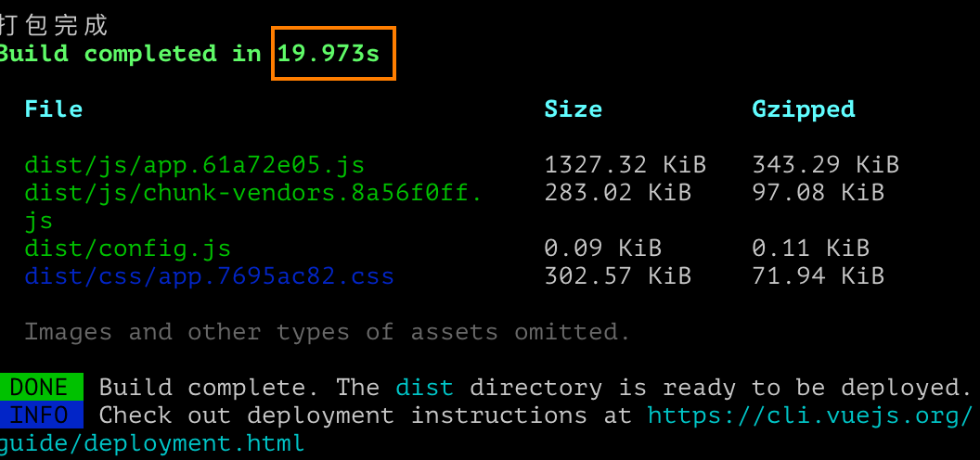Select the dist/js/app.61a72e05.js filename
The height and width of the screenshot is (460, 980).
(x=194, y=166)
